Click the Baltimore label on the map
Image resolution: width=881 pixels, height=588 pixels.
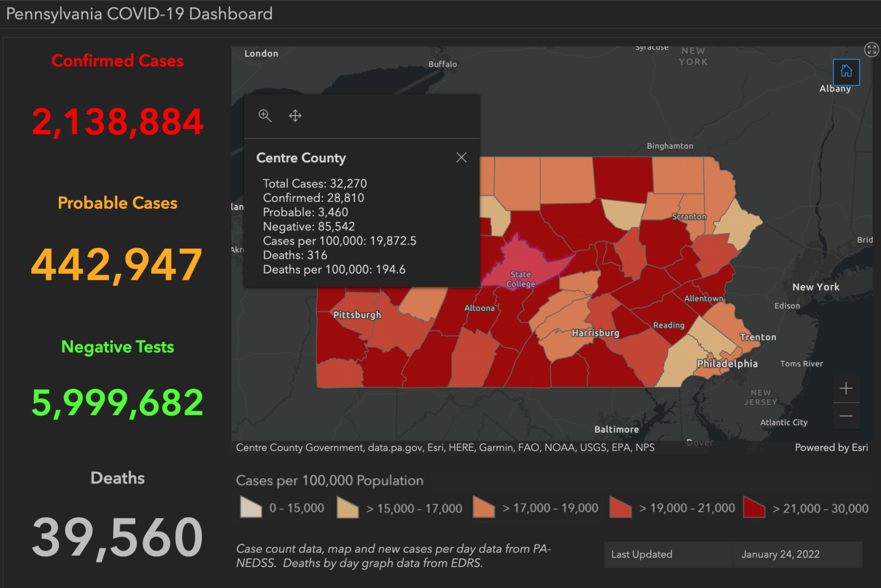point(616,430)
